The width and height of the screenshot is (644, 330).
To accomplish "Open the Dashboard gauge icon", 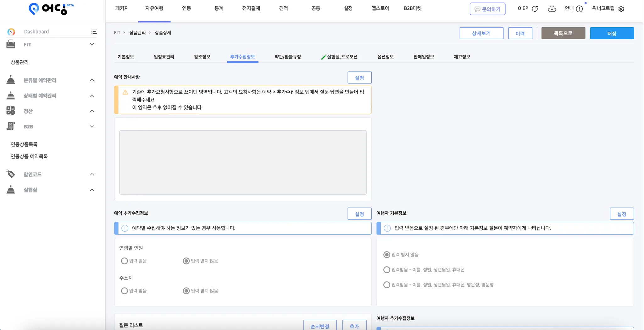I will coord(11,32).
